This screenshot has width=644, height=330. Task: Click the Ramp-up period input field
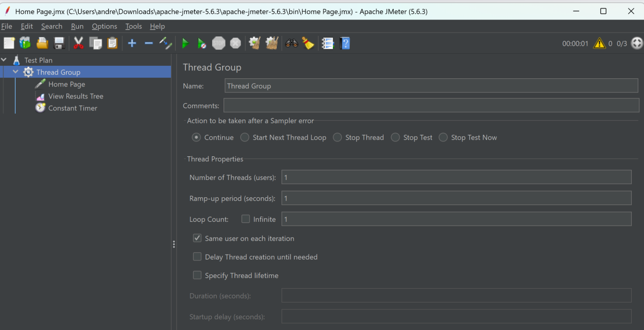click(x=456, y=198)
